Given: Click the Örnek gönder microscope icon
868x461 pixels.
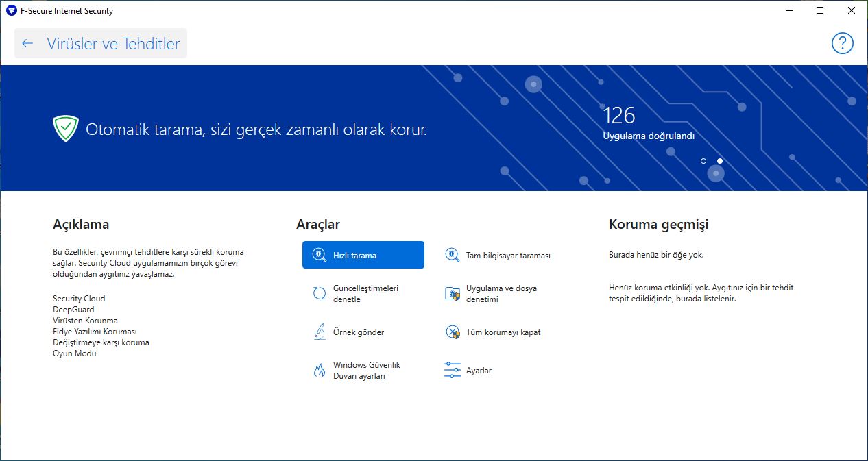Looking at the screenshot, I should (x=319, y=332).
